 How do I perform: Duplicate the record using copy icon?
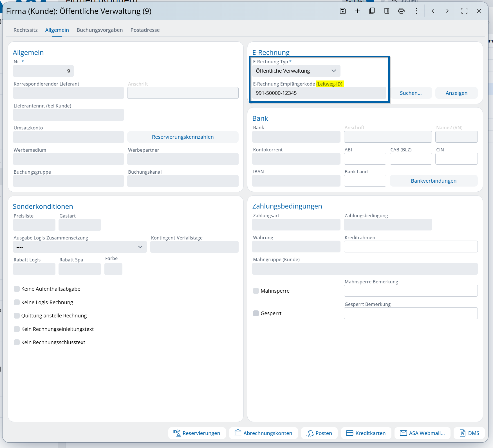372,11
